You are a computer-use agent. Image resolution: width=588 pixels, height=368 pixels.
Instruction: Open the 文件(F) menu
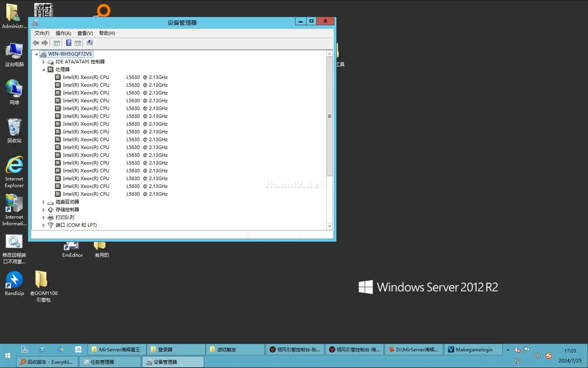click(42, 33)
